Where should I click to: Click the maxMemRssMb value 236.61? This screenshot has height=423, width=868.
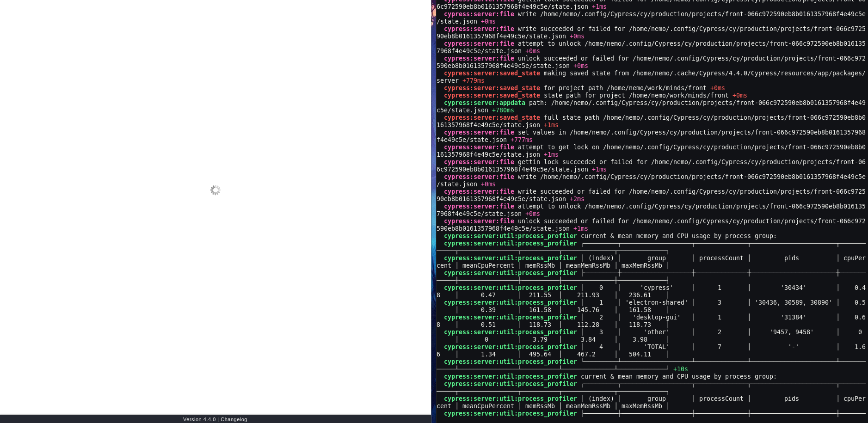[640, 295]
